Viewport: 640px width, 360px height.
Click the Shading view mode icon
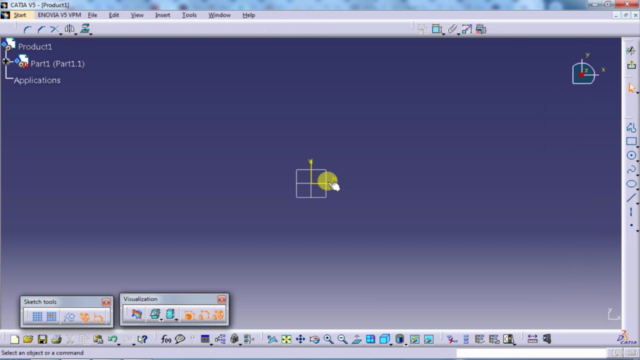tap(400, 339)
